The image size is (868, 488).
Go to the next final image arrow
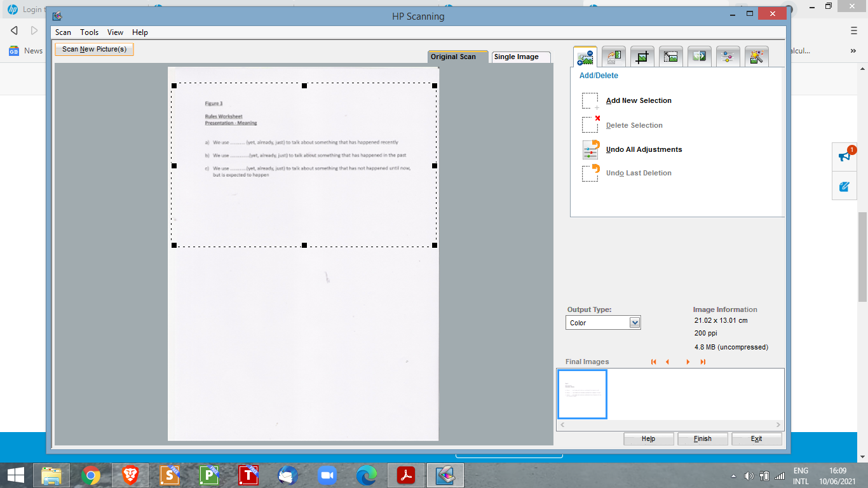[688, 362]
